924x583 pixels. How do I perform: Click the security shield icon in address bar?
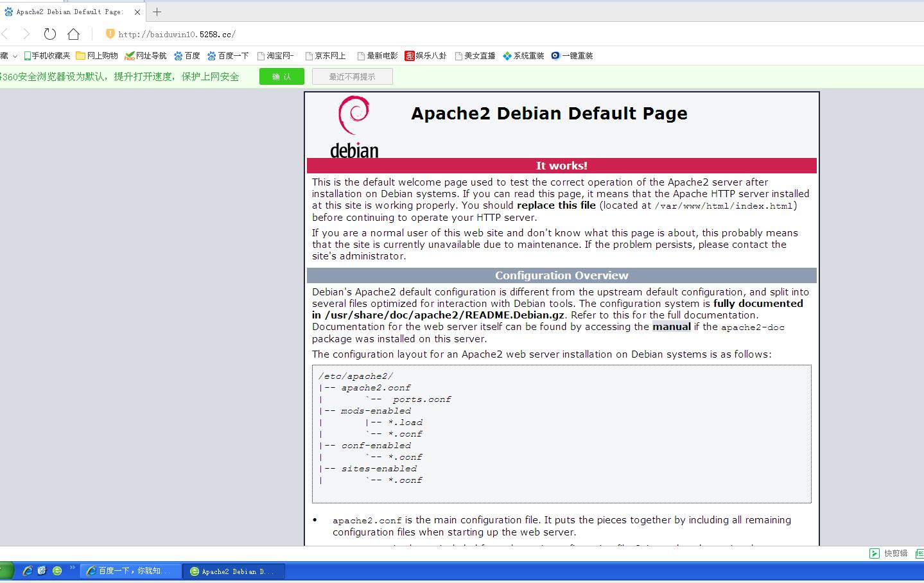[x=110, y=34]
